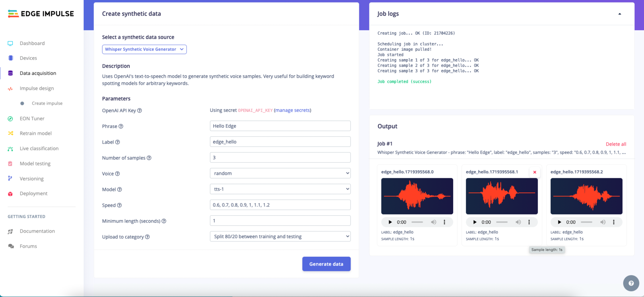Show help for Phrase parameter

pyautogui.click(x=121, y=126)
